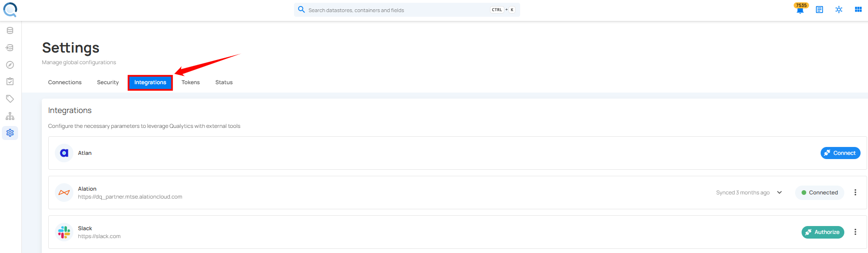868x253 pixels.
Task: Click the Atlan integration name
Action: 85,153
